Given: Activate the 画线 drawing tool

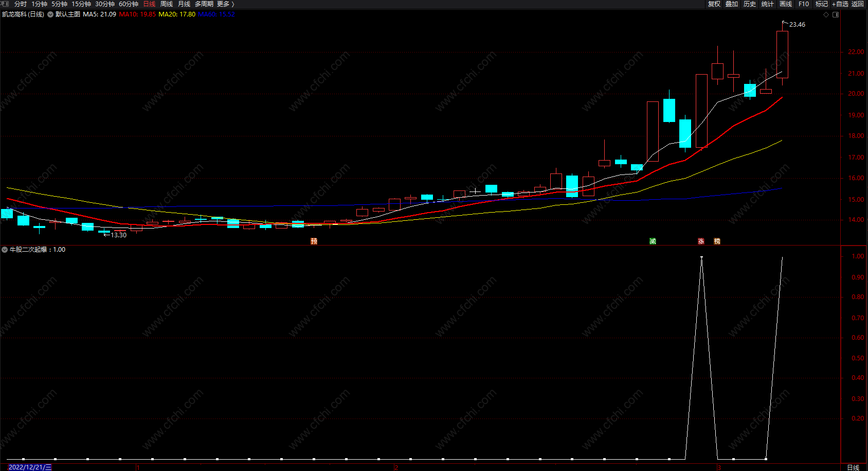Looking at the screenshot, I should (x=786, y=4).
